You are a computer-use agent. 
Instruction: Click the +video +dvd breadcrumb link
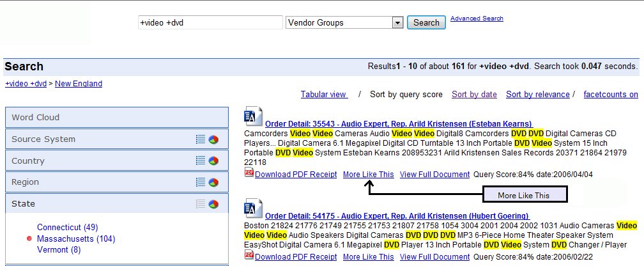click(26, 84)
